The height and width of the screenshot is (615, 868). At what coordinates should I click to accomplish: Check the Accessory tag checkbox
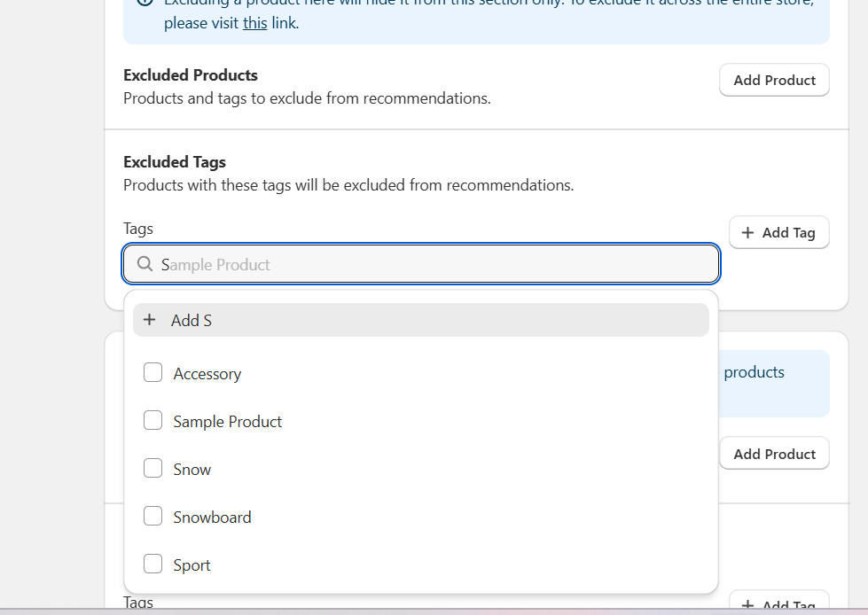[152, 372]
